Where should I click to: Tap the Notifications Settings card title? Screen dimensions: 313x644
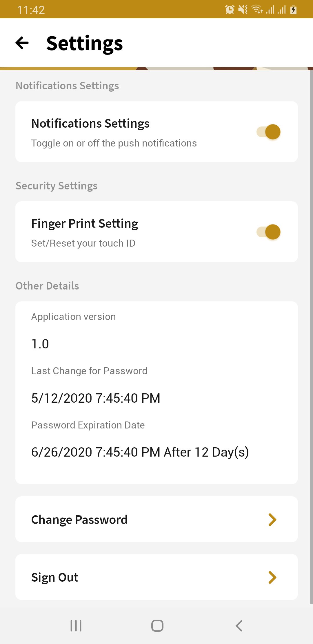pos(90,124)
